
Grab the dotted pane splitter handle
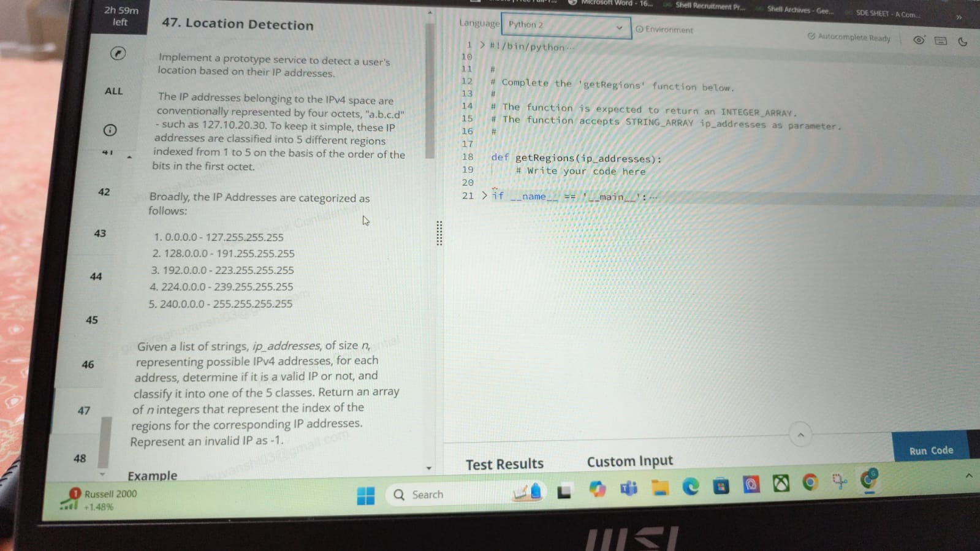(x=439, y=233)
